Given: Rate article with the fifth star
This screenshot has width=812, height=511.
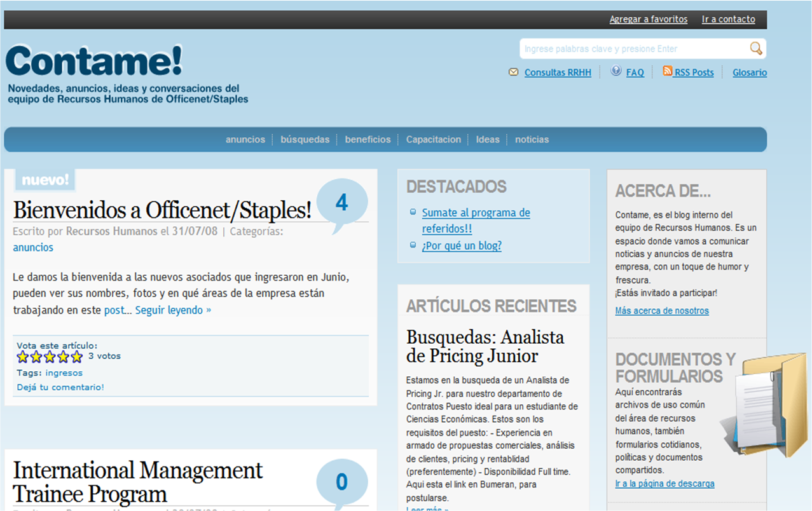Looking at the screenshot, I should pos(77,357).
